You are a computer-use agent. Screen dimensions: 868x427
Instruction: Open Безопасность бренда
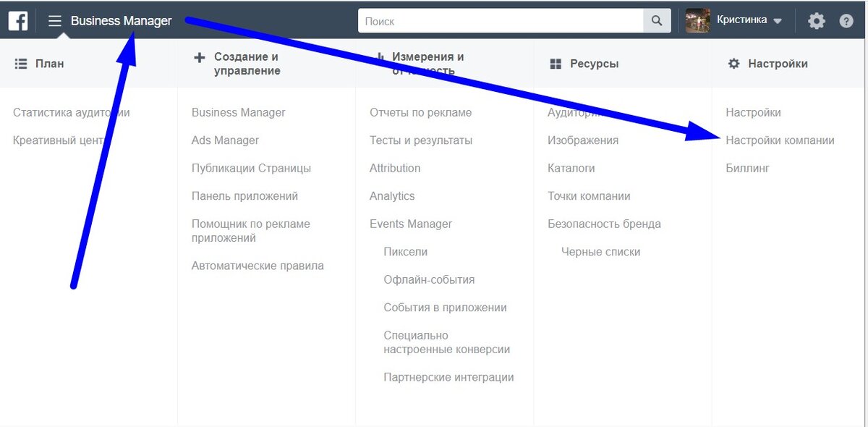click(x=604, y=224)
